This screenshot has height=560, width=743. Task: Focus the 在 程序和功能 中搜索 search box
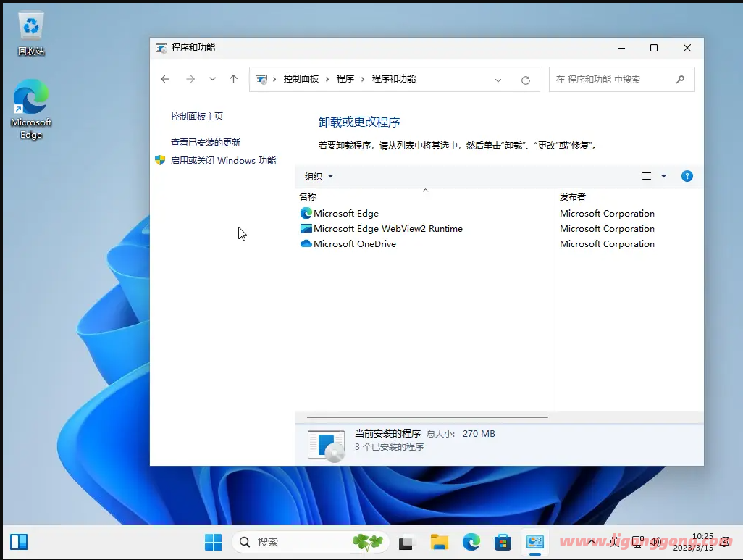[x=621, y=79]
